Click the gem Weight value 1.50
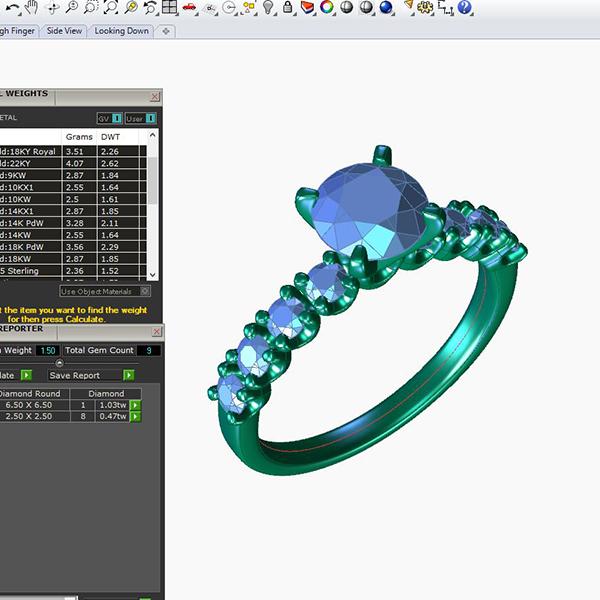This screenshot has width=600, height=600. tap(48, 351)
